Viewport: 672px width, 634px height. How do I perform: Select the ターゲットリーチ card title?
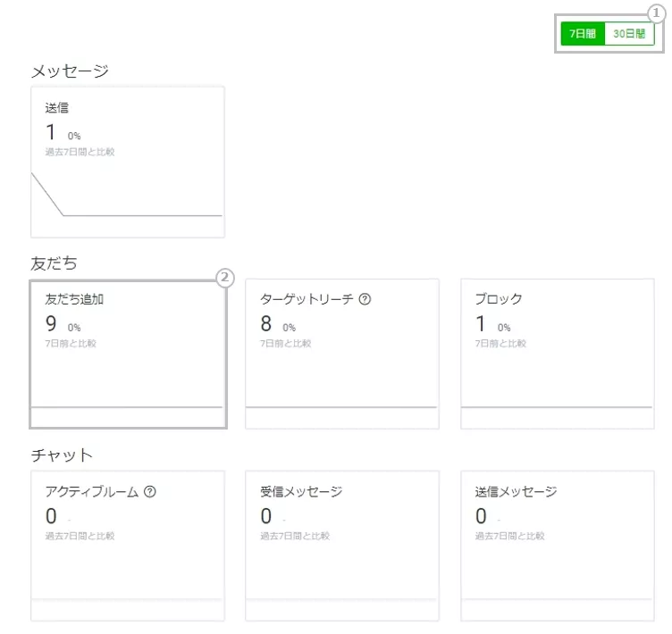point(307,300)
